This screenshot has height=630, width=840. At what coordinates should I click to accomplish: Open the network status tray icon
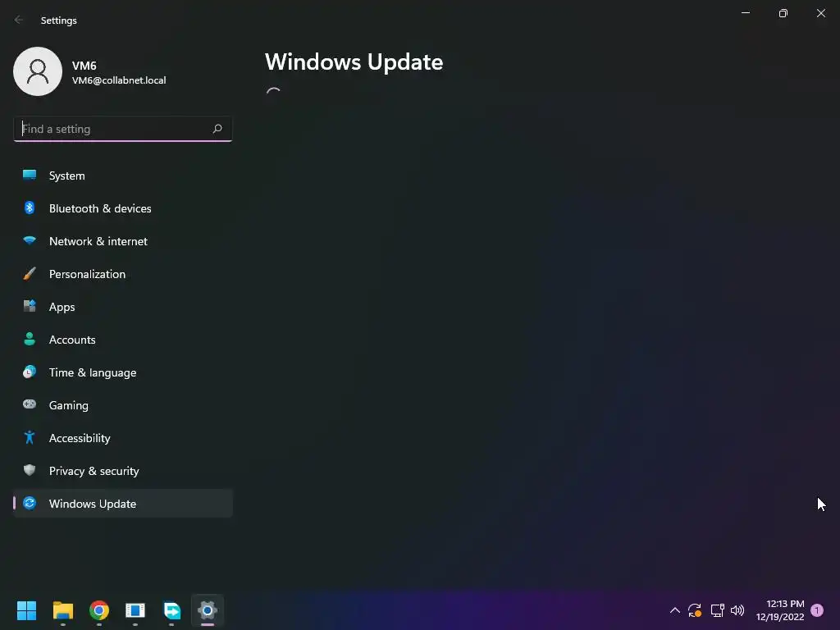tap(717, 610)
